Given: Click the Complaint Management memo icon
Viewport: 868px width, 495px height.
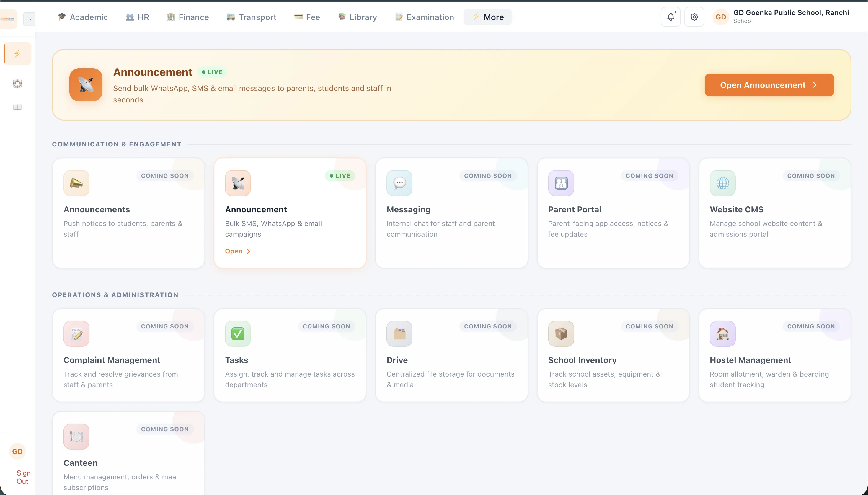Looking at the screenshot, I should [x=76, y=334].
